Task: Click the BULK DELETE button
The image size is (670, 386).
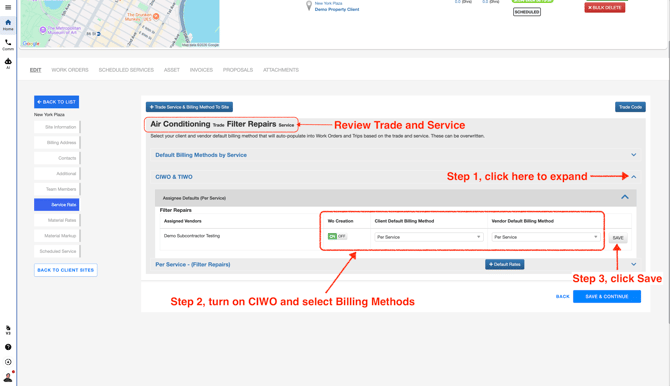Action: pyautogui.click(x=605, y=7)
